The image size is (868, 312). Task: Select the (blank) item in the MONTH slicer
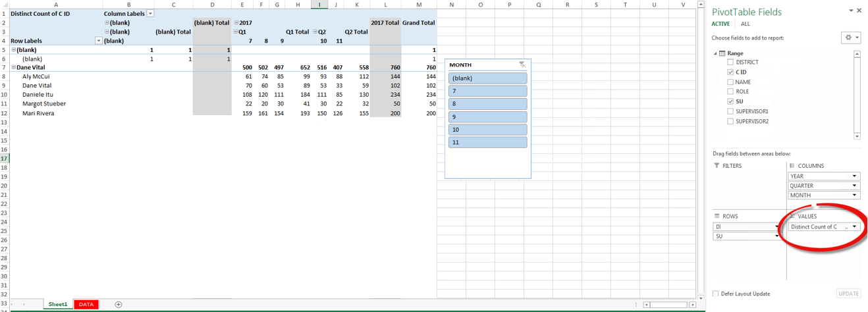pyautogui.click(x=487, y=78)
